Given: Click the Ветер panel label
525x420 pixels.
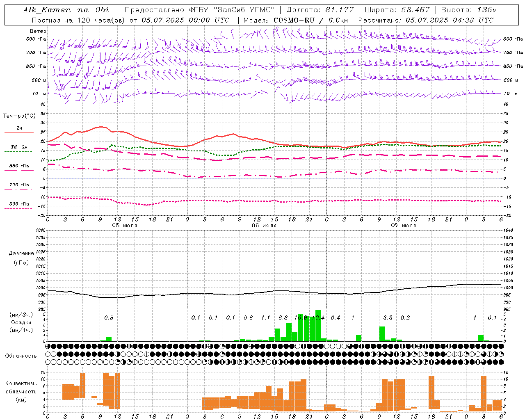Looking at the screenshot, I should pyautogui.click(x=38, y=31).
